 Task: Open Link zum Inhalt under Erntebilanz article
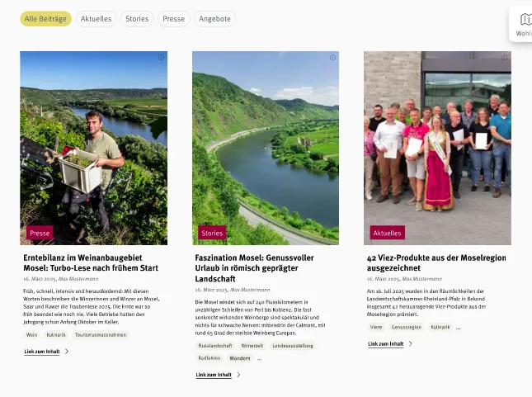42,352
